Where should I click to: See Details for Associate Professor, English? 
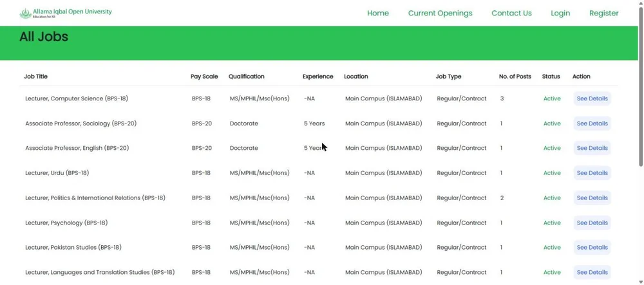click(592, 148)
